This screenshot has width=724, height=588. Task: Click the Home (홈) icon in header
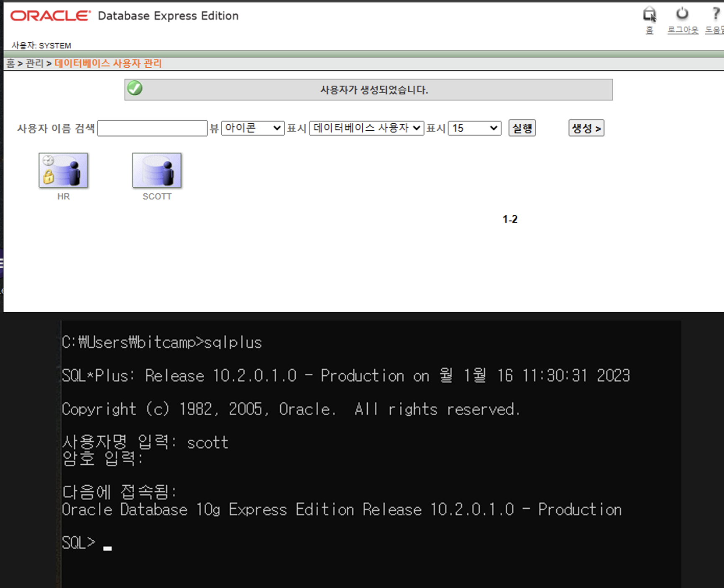[650, 14]
